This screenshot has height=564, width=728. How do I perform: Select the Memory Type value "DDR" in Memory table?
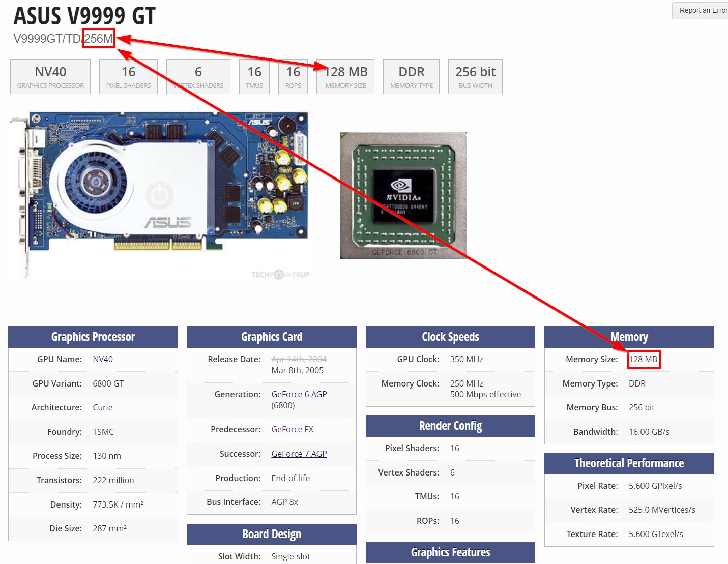click(x=637, y=383)
